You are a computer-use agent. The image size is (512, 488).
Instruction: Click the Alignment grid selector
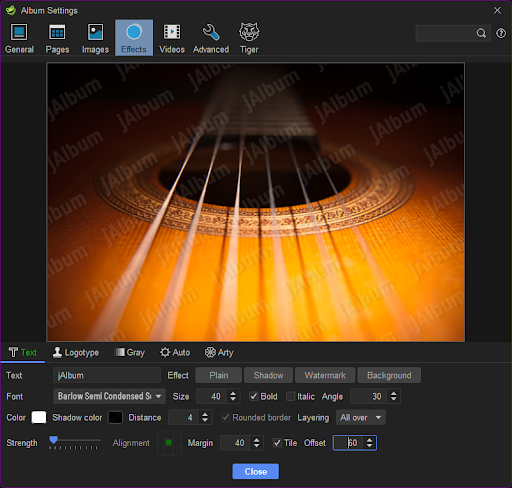coord(169,443)
